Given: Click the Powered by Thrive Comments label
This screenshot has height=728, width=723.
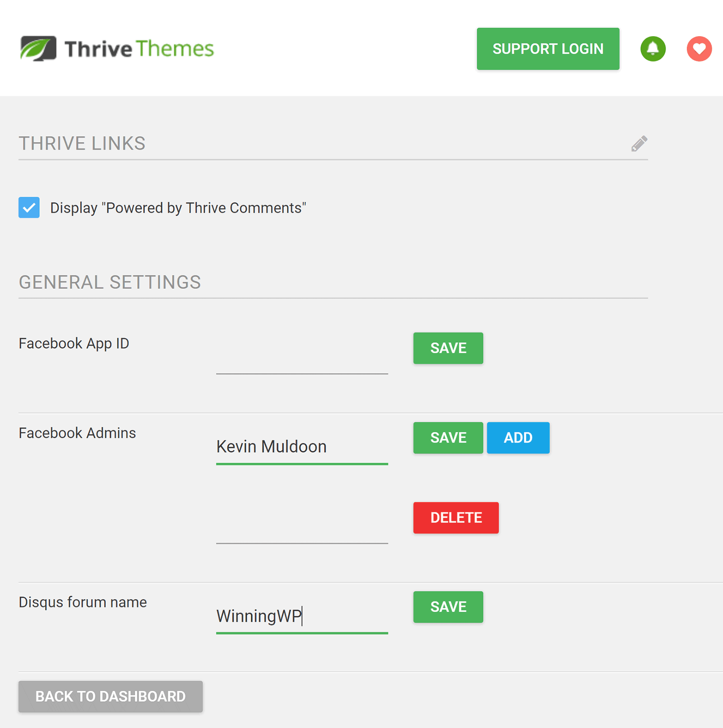Looking at the screenshot, I should pos(178,208).
